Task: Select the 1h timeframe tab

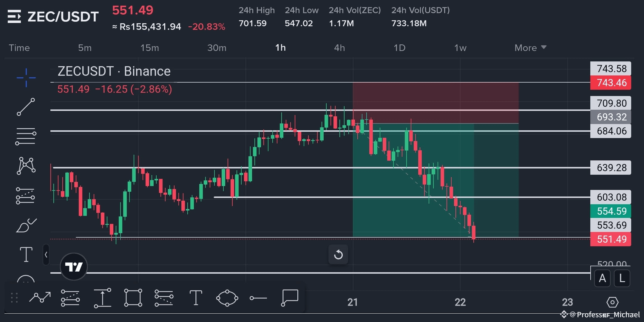Action: pyautogui.click(x=280, y=48)
